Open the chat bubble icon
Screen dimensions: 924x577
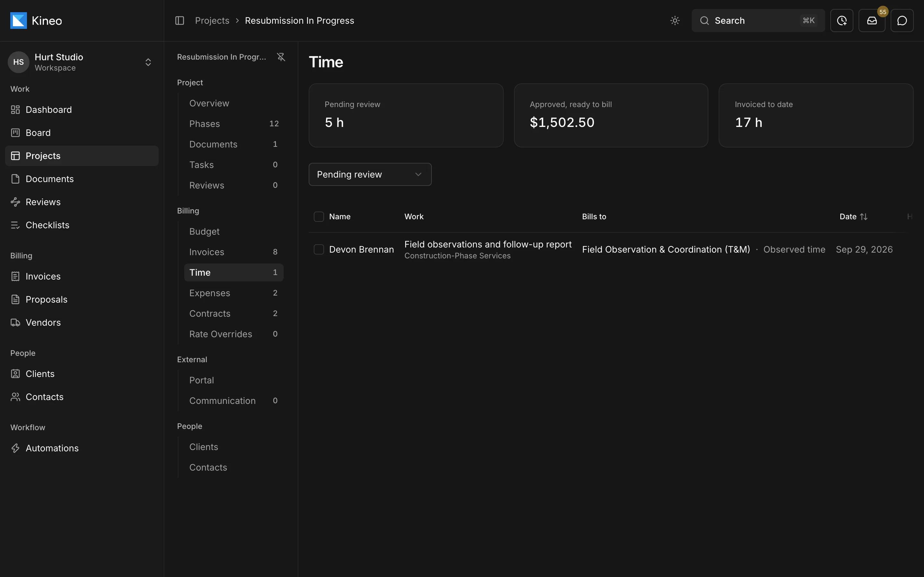tap(902, 21)
